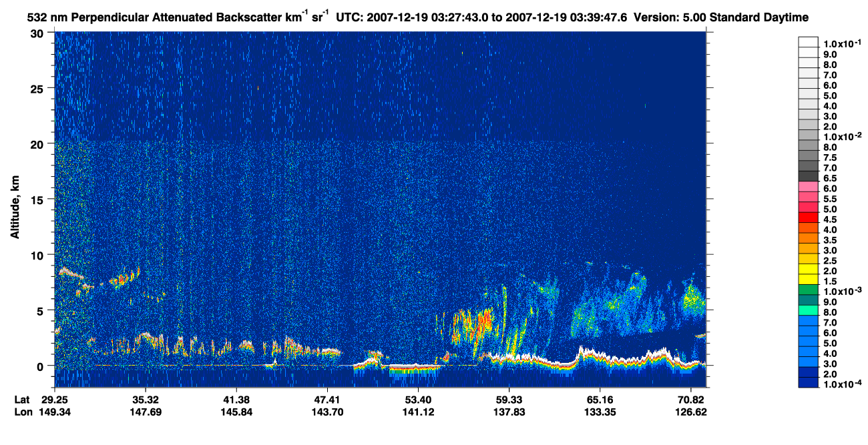
Task: Select latitude value 29.25
Action: pos(54,400)
